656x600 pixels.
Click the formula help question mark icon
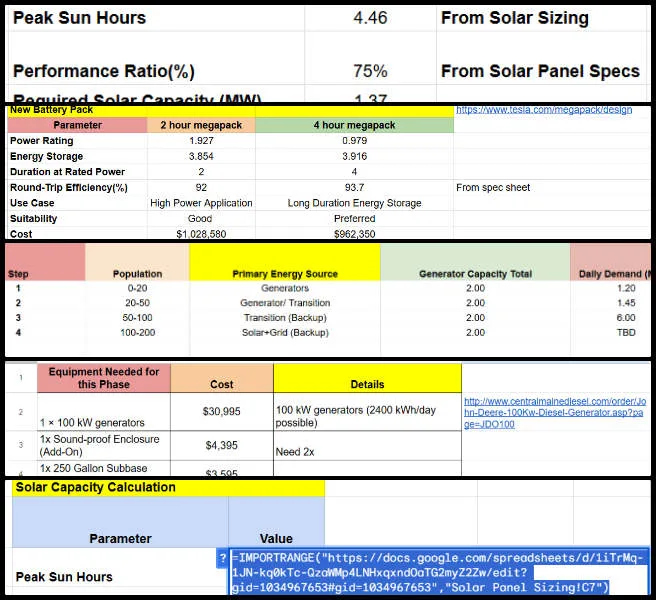(x=222, y=558)
